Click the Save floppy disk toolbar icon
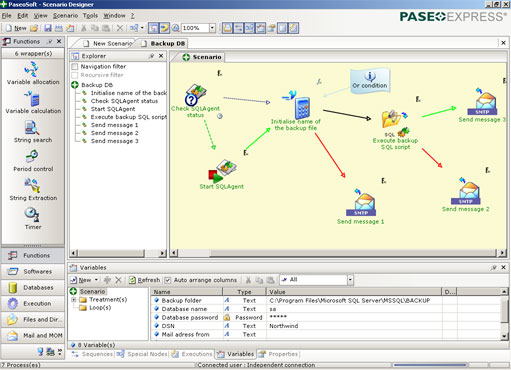The height and width of the screenshot is (370, 511). [x=48, y=28]
